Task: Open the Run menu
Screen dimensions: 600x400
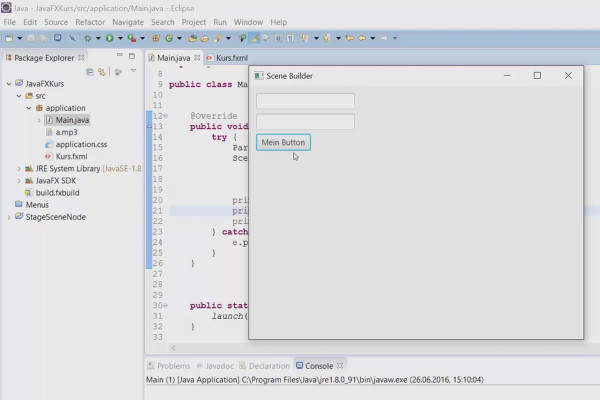Action: [220, 22]
